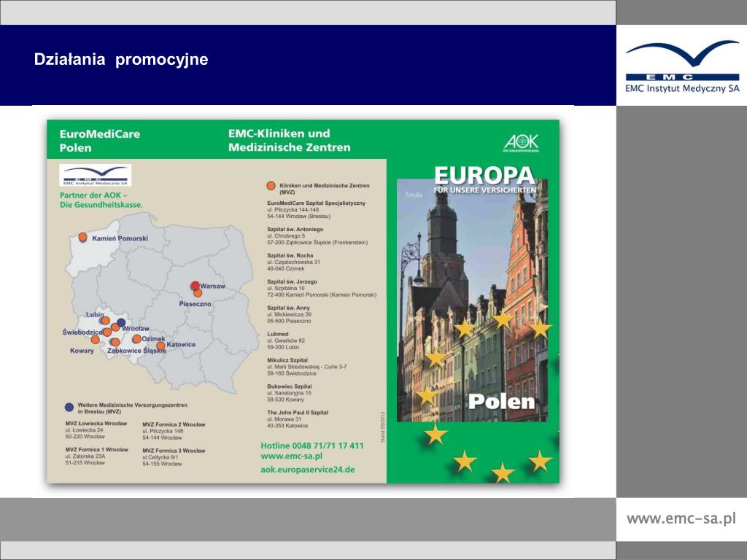Screen dimensions: 747x560
Task: Click the 'Polen' caption on the photo
Action: click(x=502, y=402)
